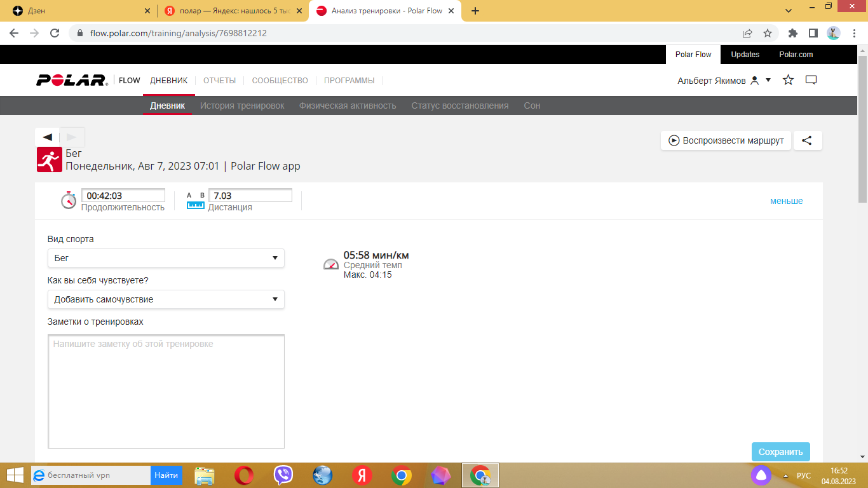Image resolution: width=868 pixels, height=488 pixels.
Task: Click the Найти taskbar search button
Action: tap(166, 475)
